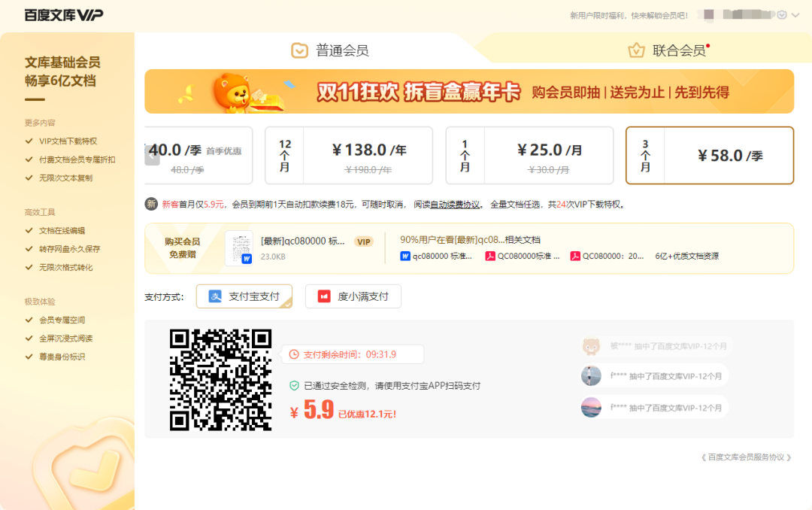Click 新用户限时福利 promo text

[x=629, y=16]
